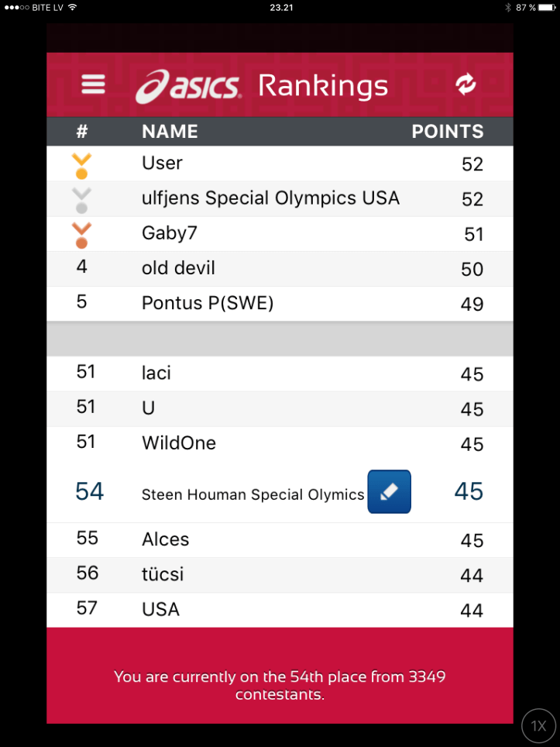
Task: Click the ASICS logo
Action: click(x=189, y=86)
